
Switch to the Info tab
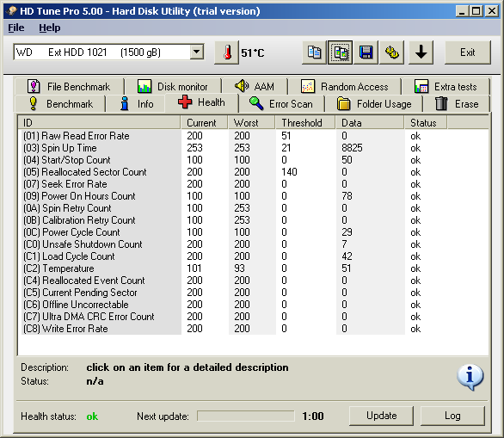pos(136,104)
